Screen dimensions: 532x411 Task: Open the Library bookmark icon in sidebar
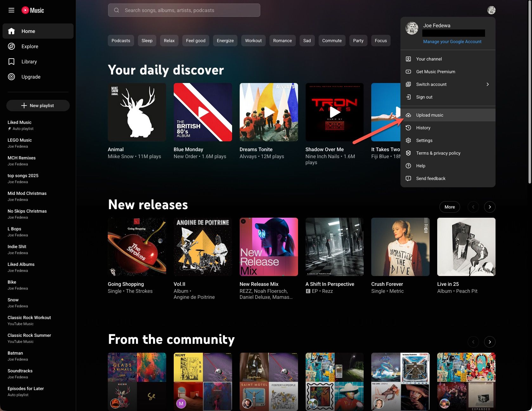point(11,61)
